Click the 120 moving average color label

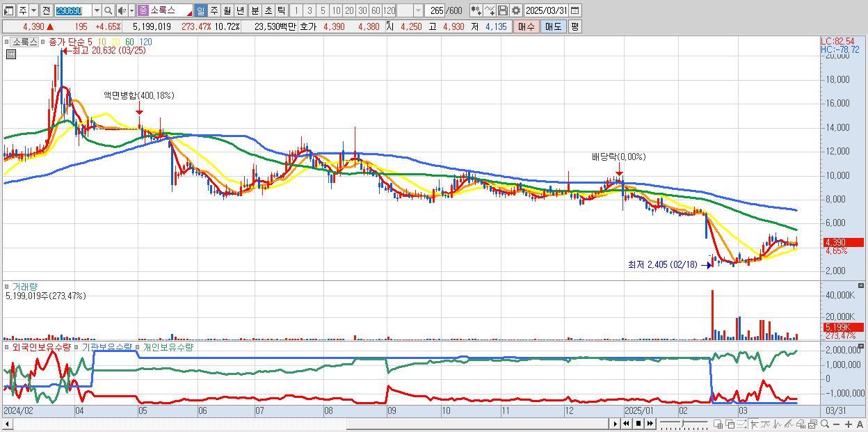pos(145,42)
